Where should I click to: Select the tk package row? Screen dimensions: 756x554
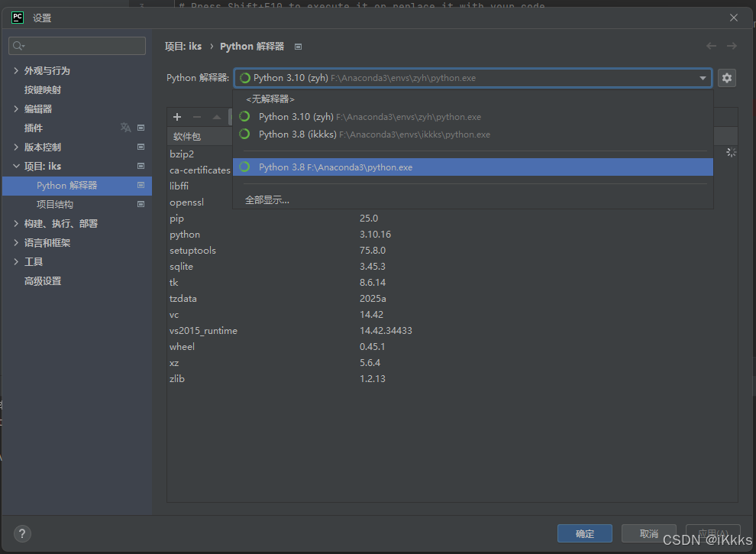point(452,282)
